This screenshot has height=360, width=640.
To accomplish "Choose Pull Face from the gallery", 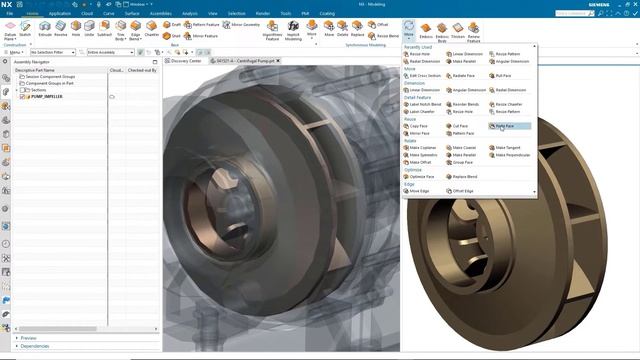I will pos(500,76).
